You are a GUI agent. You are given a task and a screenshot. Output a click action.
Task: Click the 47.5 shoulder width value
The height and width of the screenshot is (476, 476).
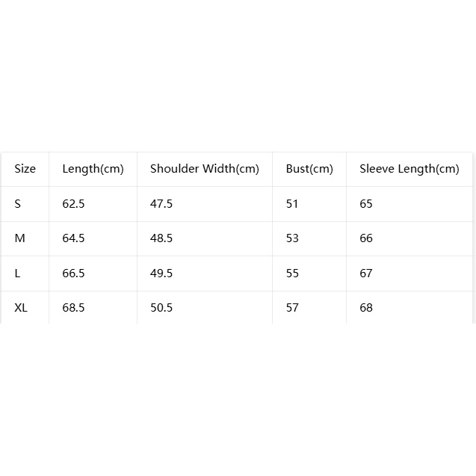tap(161, 204)
